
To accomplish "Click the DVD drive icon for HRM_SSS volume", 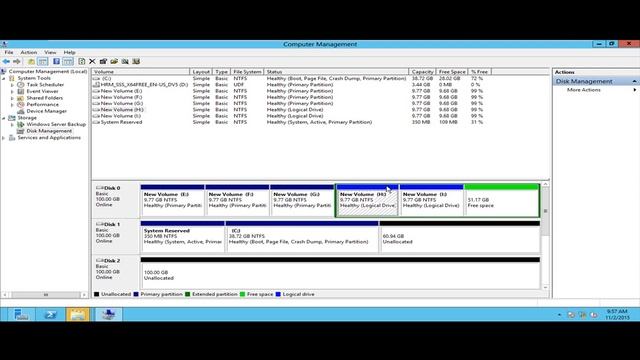I will 96,84.
